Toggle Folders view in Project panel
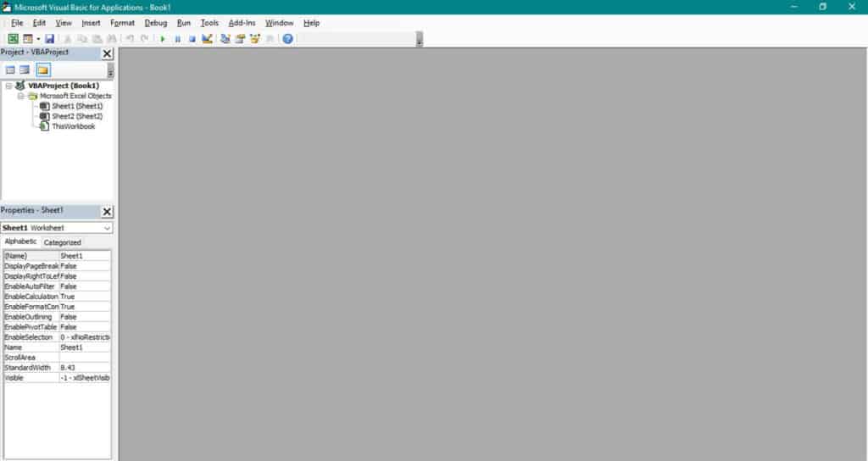 (x=42, y=69)
